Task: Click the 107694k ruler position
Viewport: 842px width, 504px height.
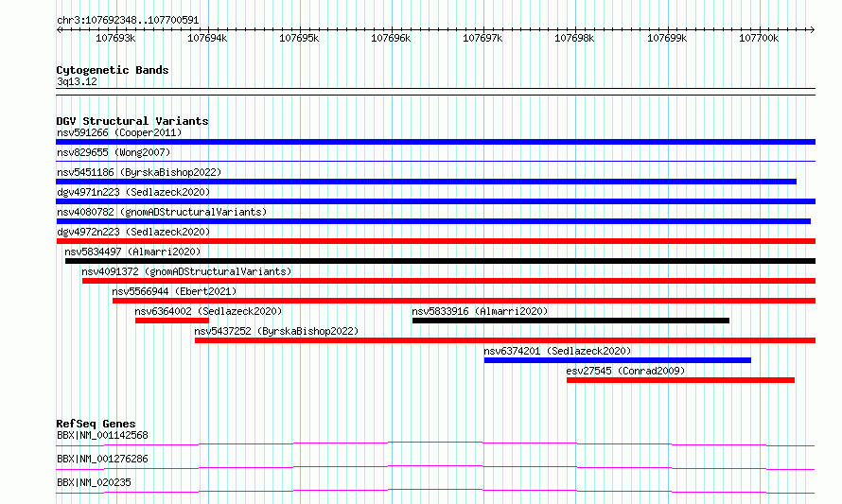Action: [207, 38]
